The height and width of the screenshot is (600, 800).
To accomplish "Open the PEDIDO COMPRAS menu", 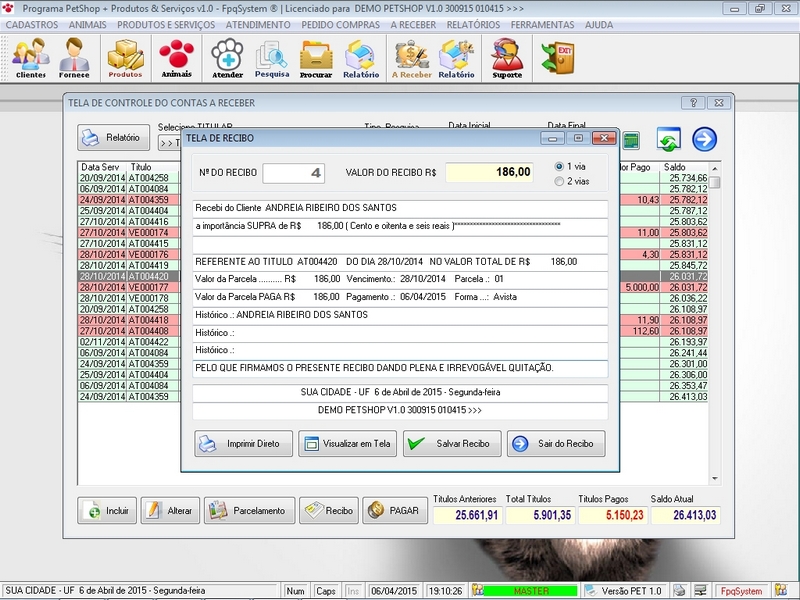I will (340, 24).
